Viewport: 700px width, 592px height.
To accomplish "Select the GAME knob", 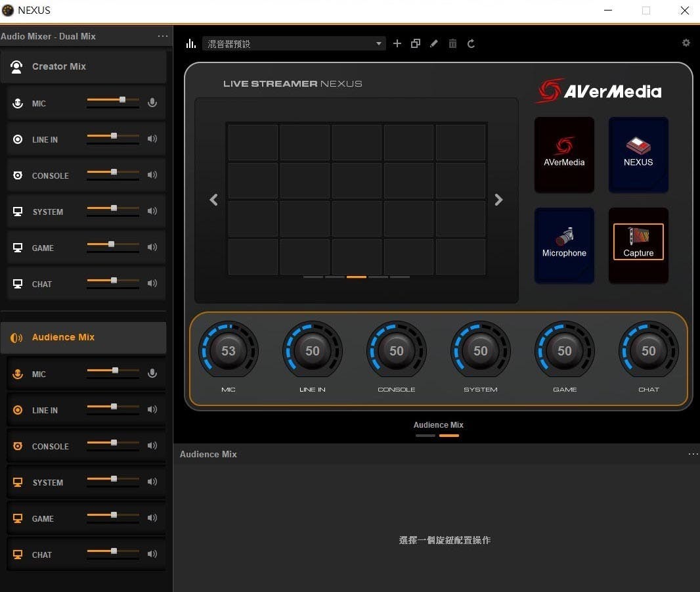I will (x=564, y=351).
